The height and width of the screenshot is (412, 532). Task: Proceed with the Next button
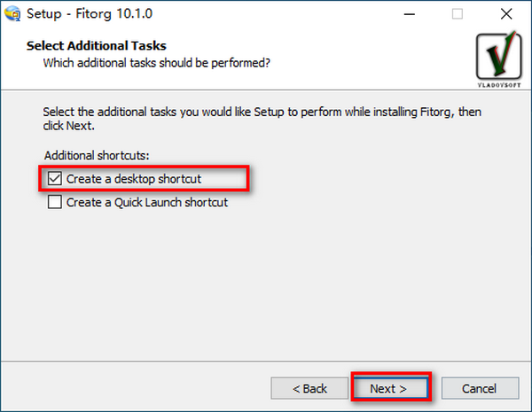tap(388, 388)
